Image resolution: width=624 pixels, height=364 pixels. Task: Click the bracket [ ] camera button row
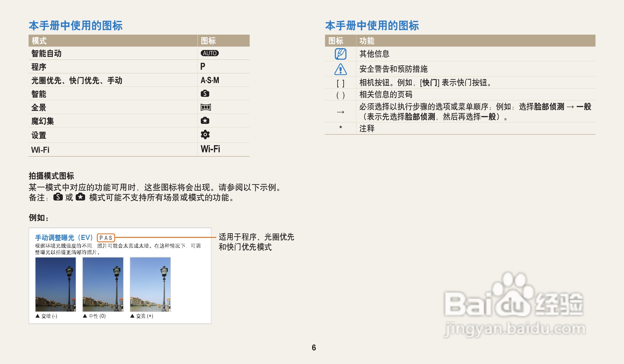pyautogui.click(x=341, y=83)
